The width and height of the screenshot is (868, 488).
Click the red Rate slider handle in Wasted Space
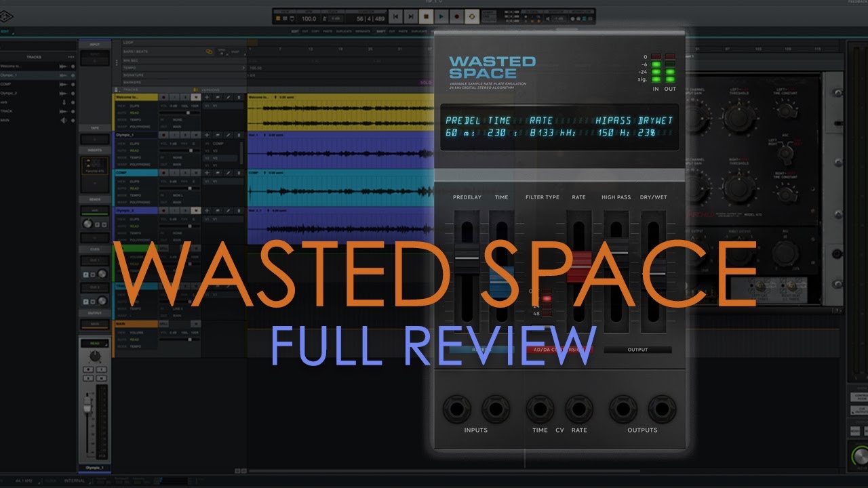tap(578, 266)
